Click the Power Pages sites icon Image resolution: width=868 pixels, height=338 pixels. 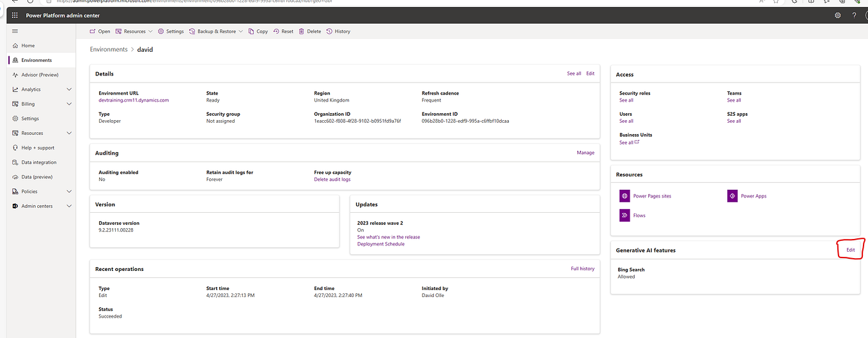[624, 196]
